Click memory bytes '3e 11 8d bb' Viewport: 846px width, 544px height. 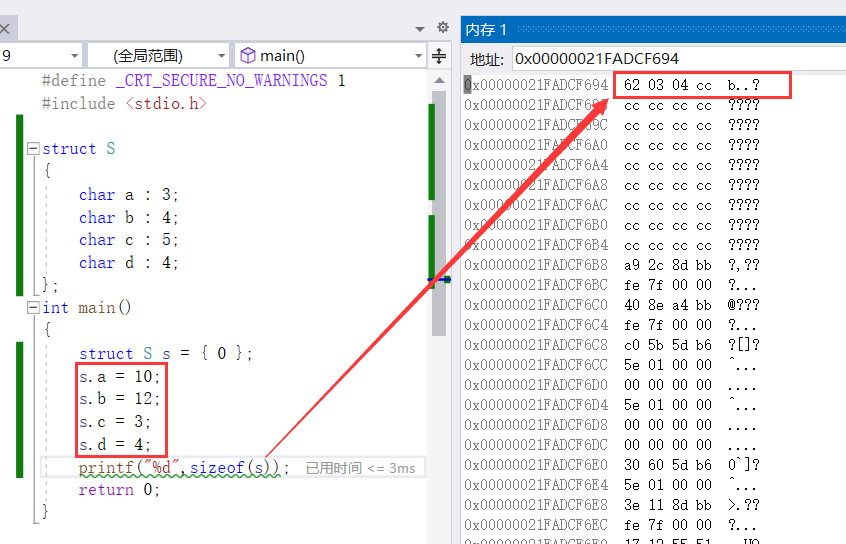[x=667, y=505]
